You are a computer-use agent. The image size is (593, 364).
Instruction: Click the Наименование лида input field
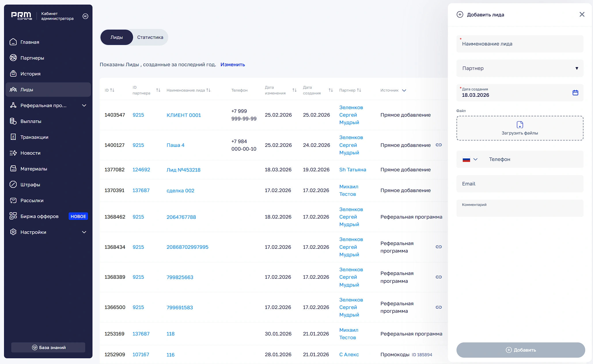[x=520, y=44]
